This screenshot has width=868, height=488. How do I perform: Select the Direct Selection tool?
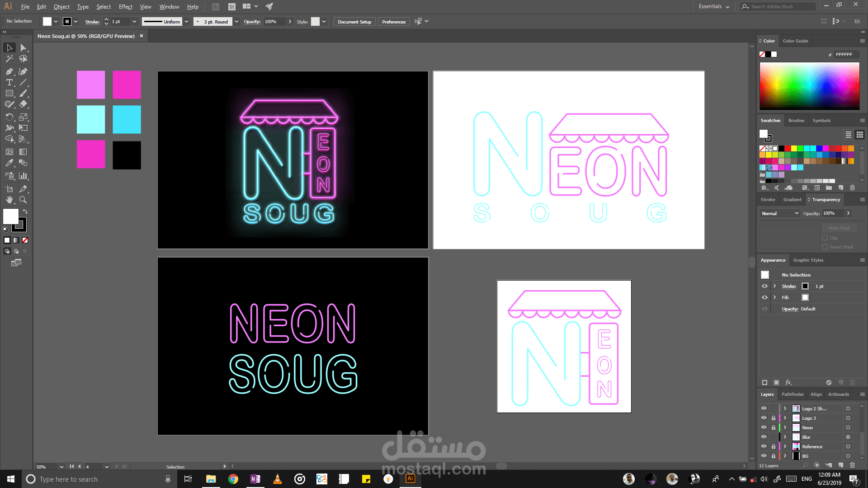[x=23, y=48]
